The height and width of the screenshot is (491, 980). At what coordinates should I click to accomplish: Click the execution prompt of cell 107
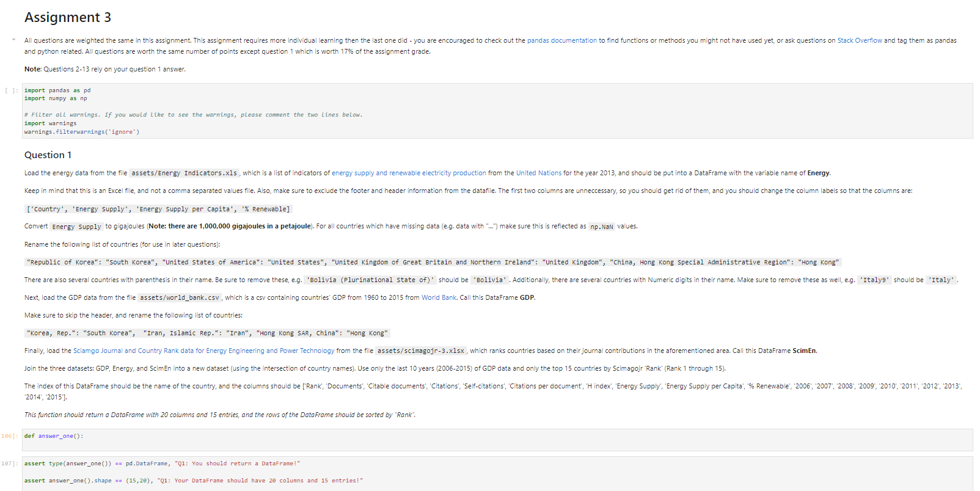pos(9,464)
